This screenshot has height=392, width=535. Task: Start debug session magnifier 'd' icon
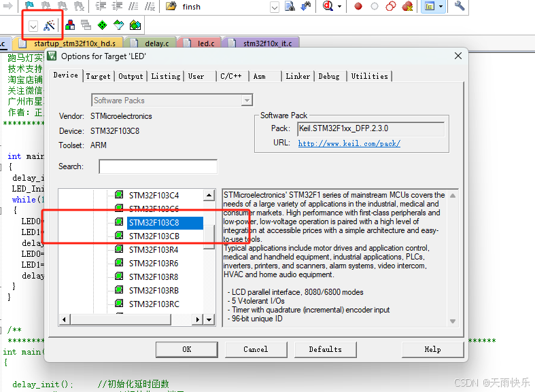tap(328, 6)
